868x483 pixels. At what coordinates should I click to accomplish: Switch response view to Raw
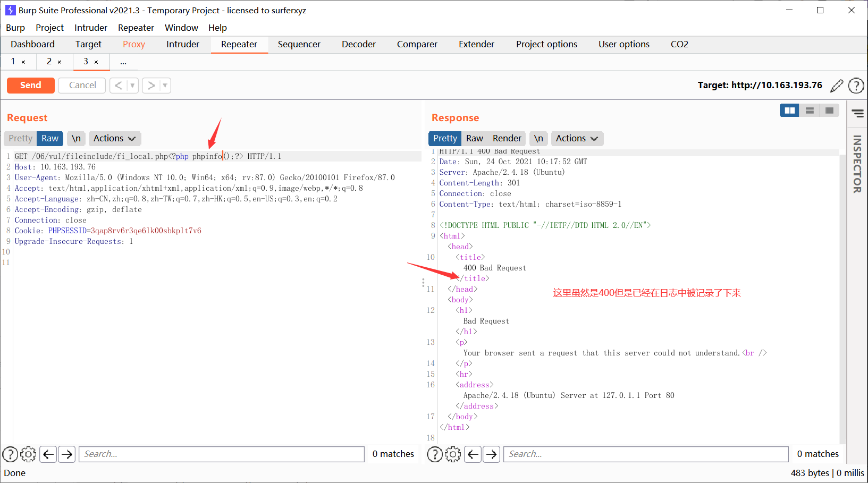475,139
